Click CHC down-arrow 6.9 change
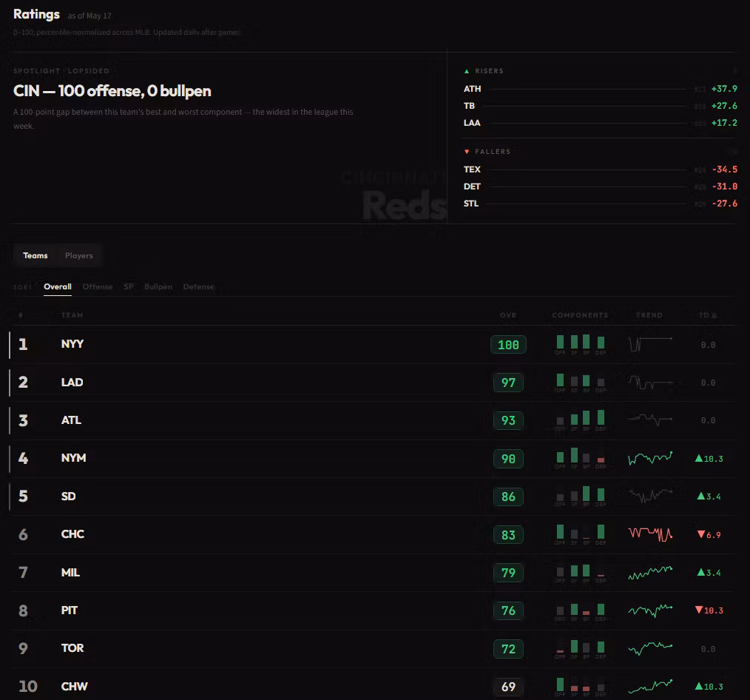Image resolution: width=750 pixels, height=700 pixels. coord(709,535)
